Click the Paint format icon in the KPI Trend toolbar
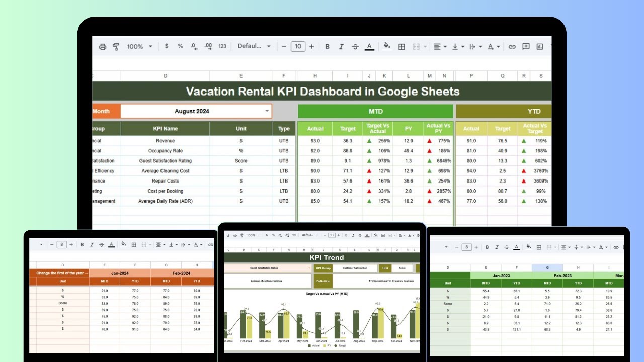The image size is (644, 362). point(242,235)
